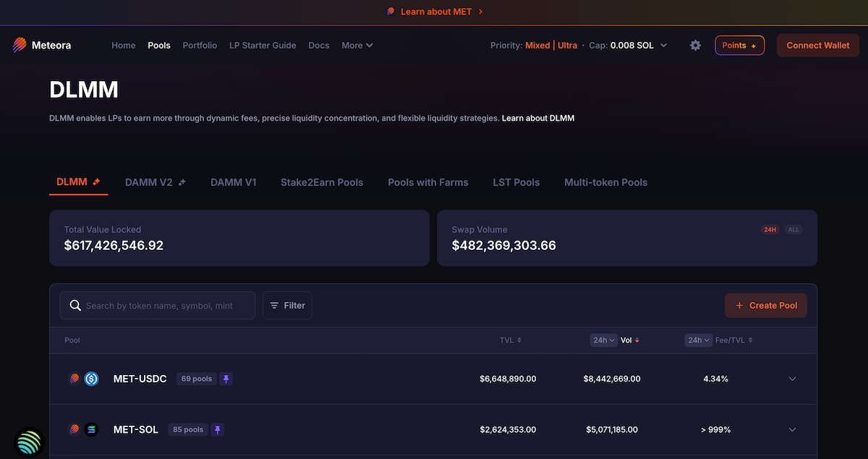This screenshot has height=459, width=868.
Task: Toggle swap volume to ALL
Action: point(793,230)
